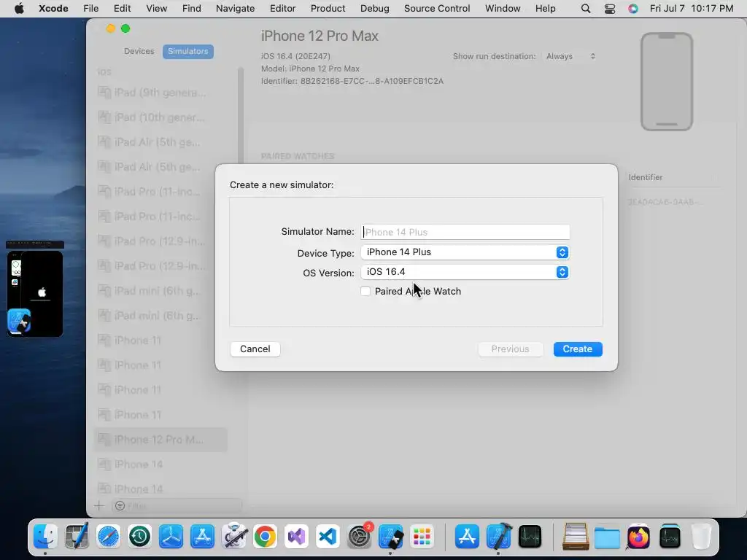Open the Simulator app dock icon
Image resolution: width=747 pixels, height=560 pixels.
point(391,537)
